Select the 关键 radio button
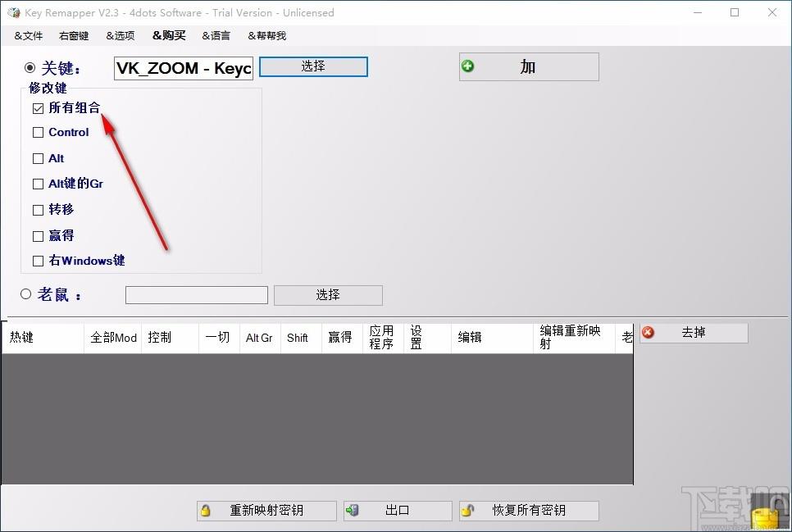The height and width of the screenshot is (532, 792). click(30, 68)
